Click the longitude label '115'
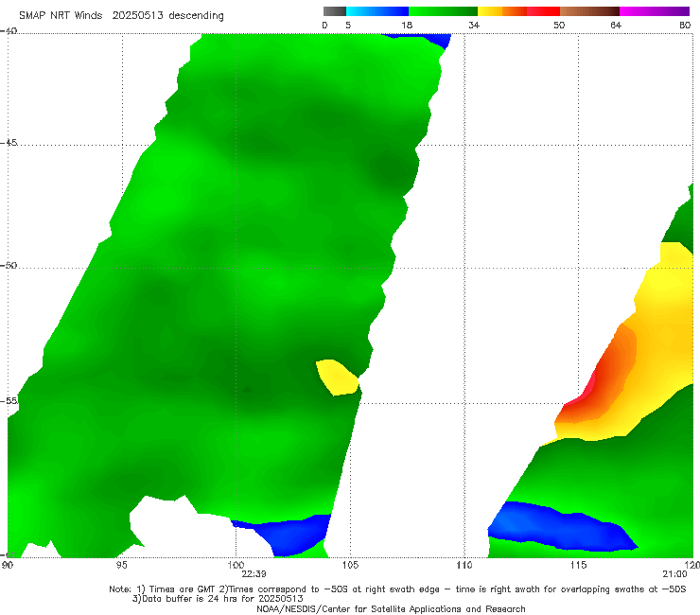Viewport: 700px width, 615px height. click(579, 566)
